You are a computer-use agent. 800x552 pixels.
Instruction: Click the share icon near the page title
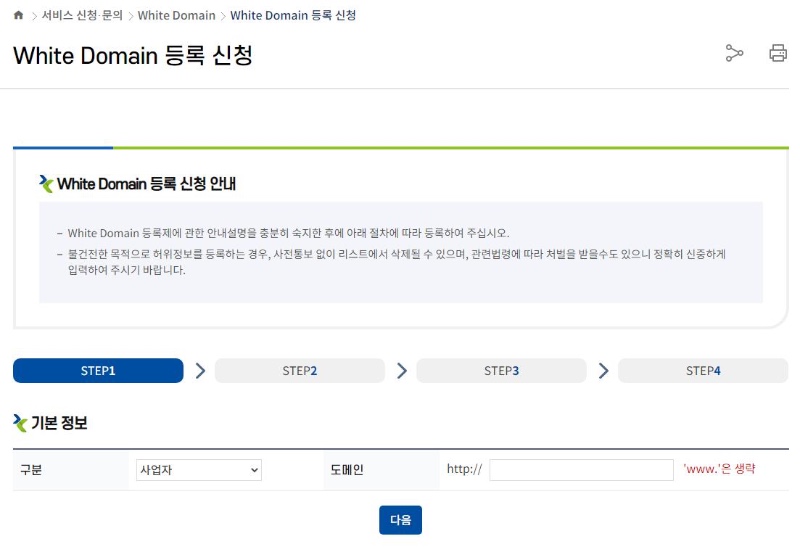(735, 54)
